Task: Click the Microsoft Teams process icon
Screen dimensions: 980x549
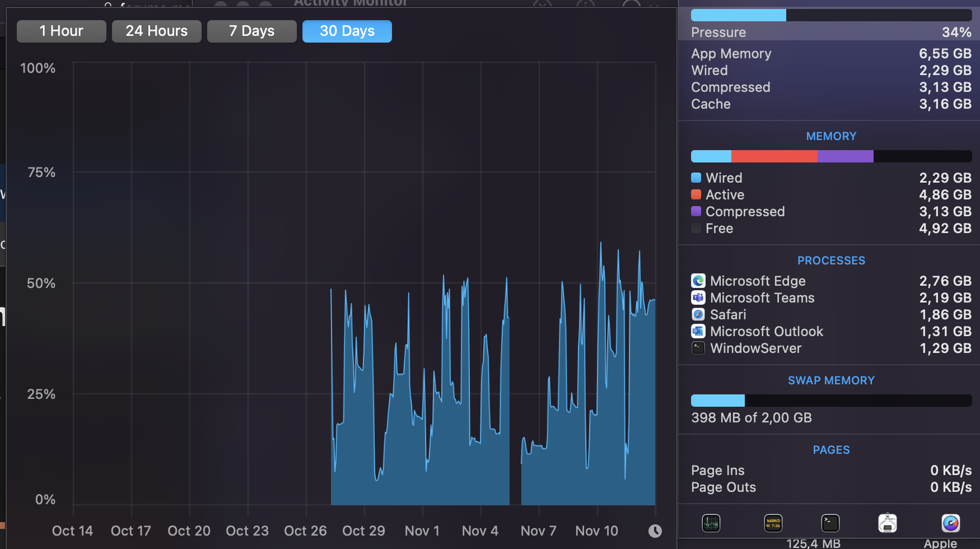Action: (x=698, y=297)
